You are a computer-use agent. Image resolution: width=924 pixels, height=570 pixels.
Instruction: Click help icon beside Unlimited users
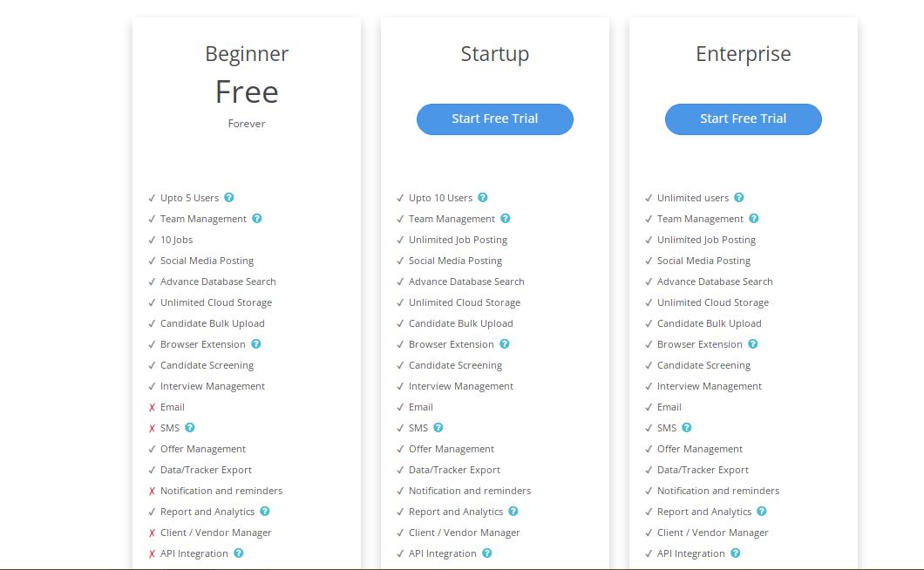coord(739,198)
